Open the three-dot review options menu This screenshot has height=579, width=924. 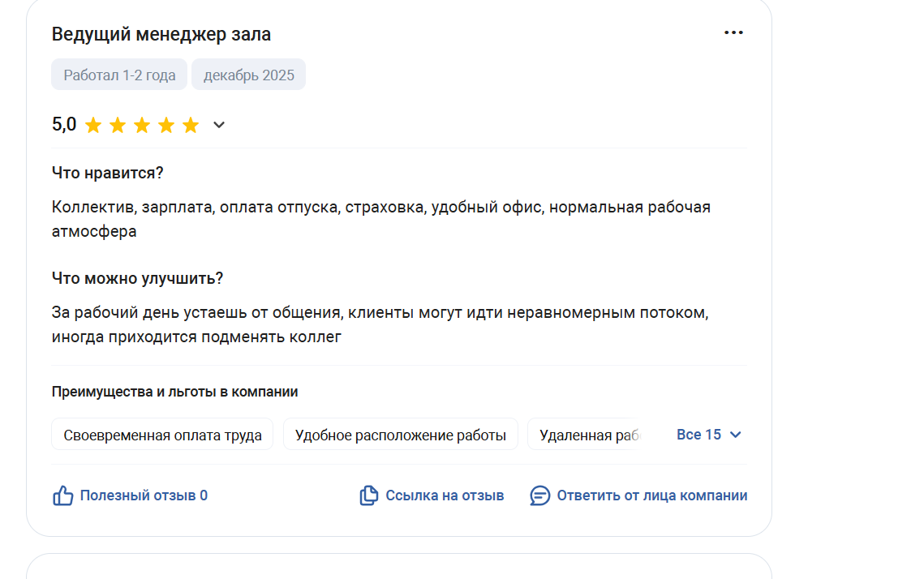click(x=733, y=33)
